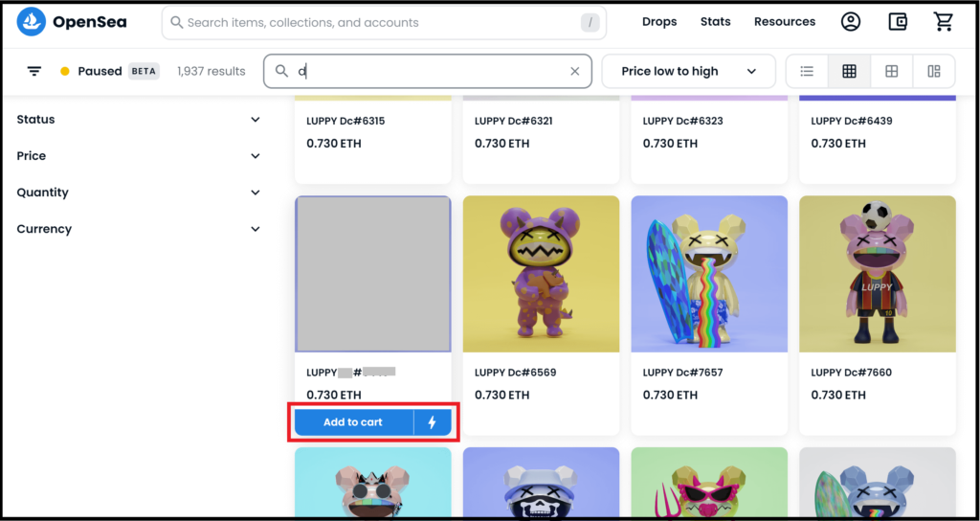The height and width of the screenshot is (521, 980).
Task: Open the LUPPY Dc#7657 surfboard thumbnail
Action: point(709,274)
